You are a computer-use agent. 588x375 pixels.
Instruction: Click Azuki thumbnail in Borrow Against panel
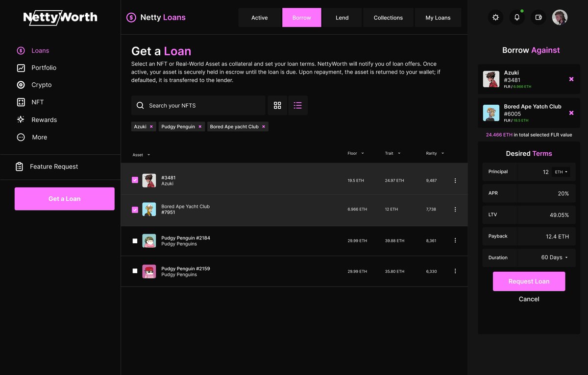(x=491, y=79)
